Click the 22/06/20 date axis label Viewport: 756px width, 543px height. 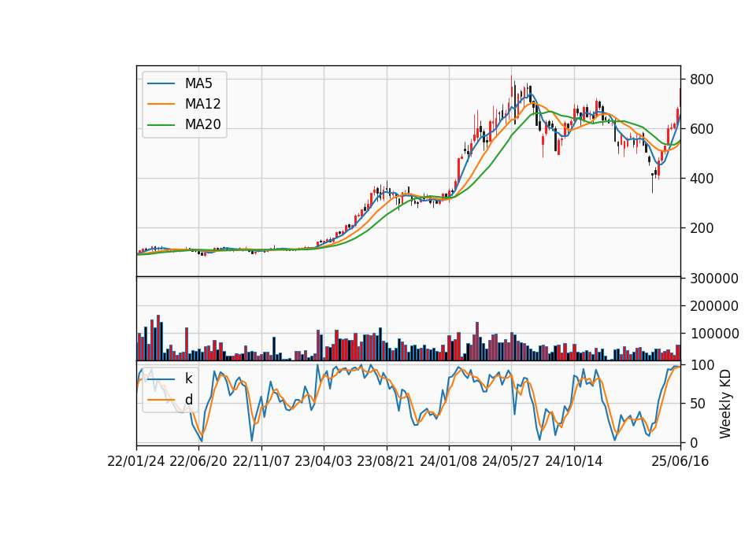198,461
